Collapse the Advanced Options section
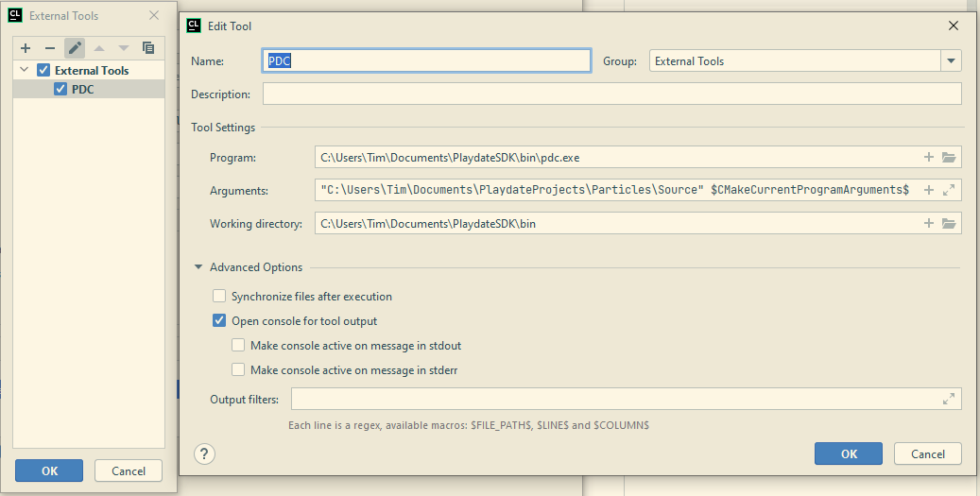Image resolution: width=980 pixels, height=496 pixels. [198, 266]
